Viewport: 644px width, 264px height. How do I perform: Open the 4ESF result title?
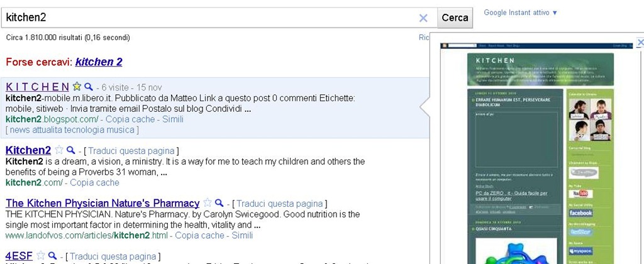point(19,255)
